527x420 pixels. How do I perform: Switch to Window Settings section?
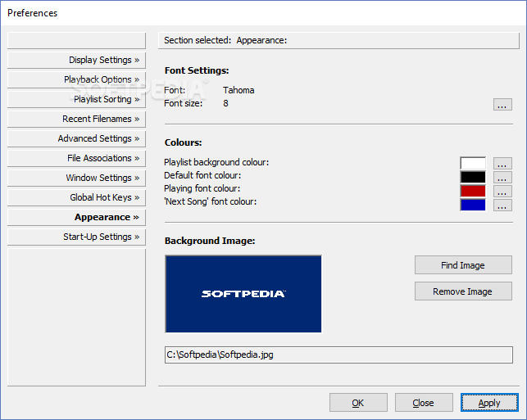76,178
